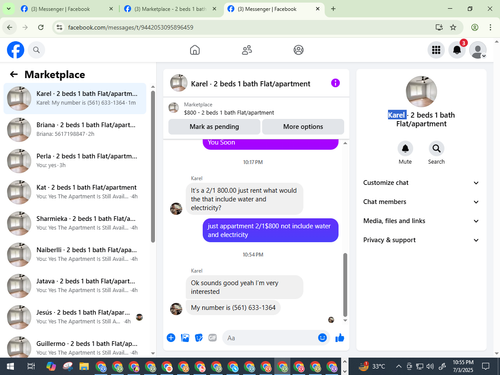Viewport: 500px width, 375px height.
Task: Open the notifications bell in Facebook header
Action: click(x=457, y=50)
